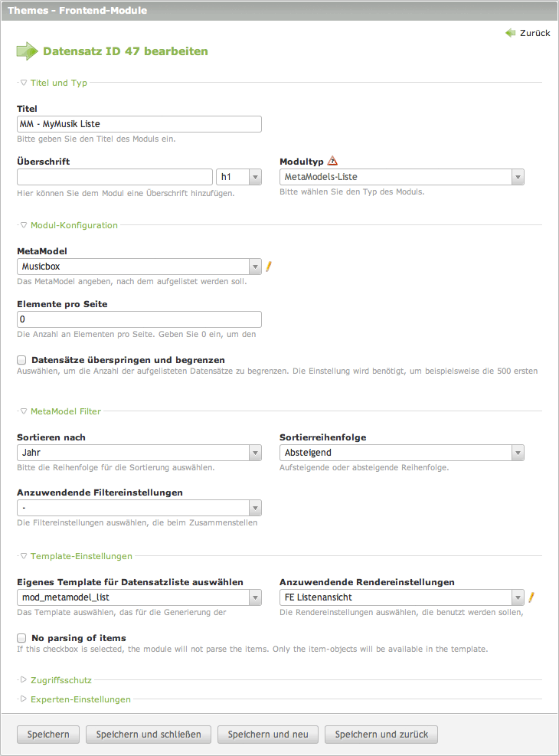
Task: Click the Elemente pro Seite input field
Action: coord(139,319)
